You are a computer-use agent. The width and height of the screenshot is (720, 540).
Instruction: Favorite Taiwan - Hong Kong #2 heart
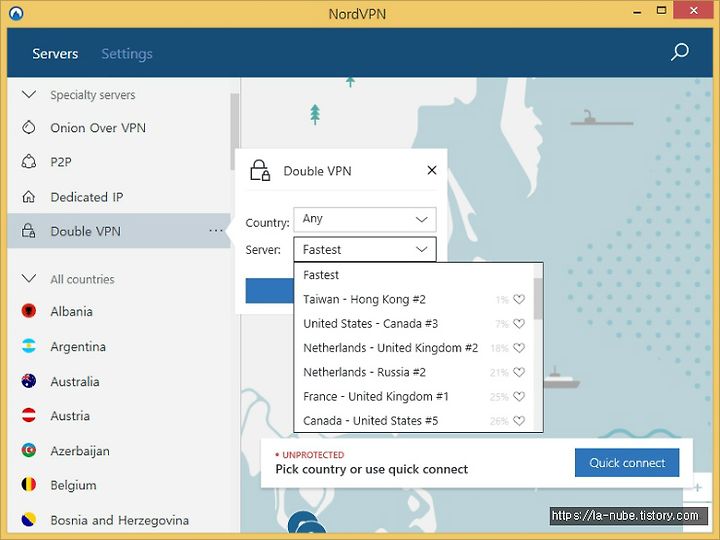pos(519,299)
